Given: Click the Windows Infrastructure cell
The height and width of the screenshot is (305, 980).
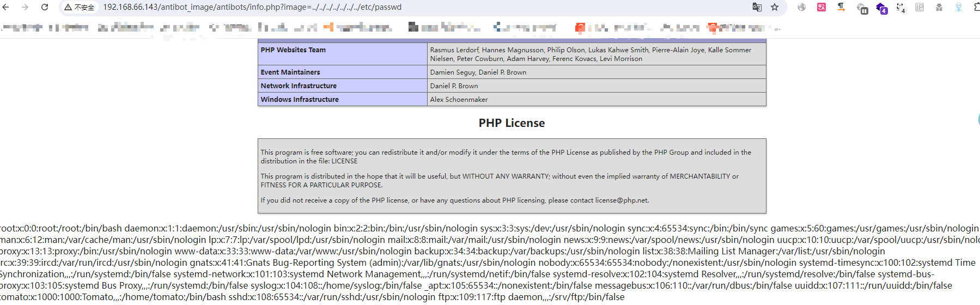Looking at the screenshot, I should point(343,99).
